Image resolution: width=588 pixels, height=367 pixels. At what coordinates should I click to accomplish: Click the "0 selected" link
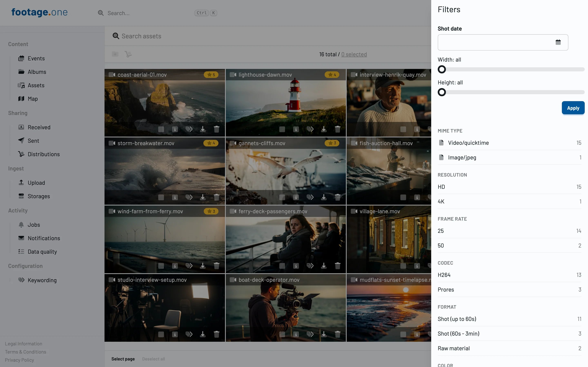[x=354, y=54]
